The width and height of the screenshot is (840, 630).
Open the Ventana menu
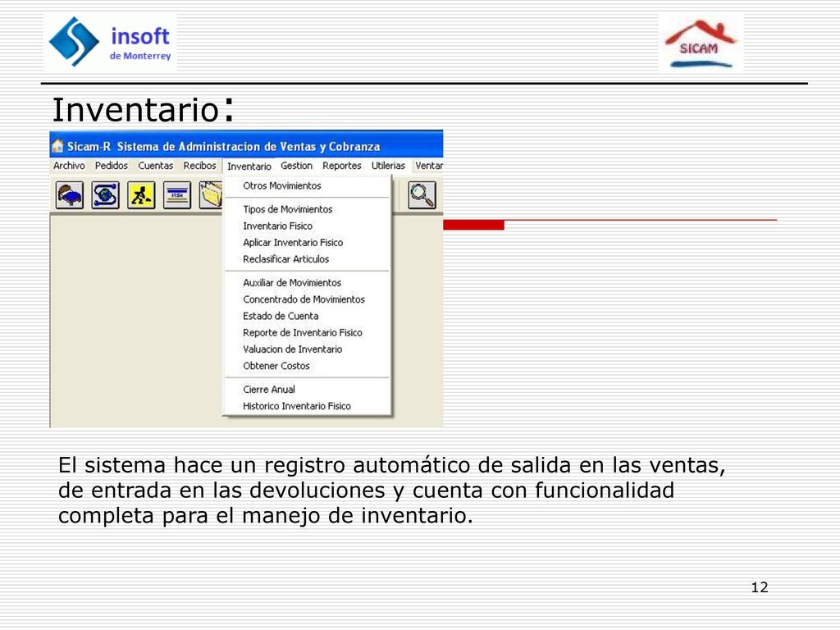428,166
